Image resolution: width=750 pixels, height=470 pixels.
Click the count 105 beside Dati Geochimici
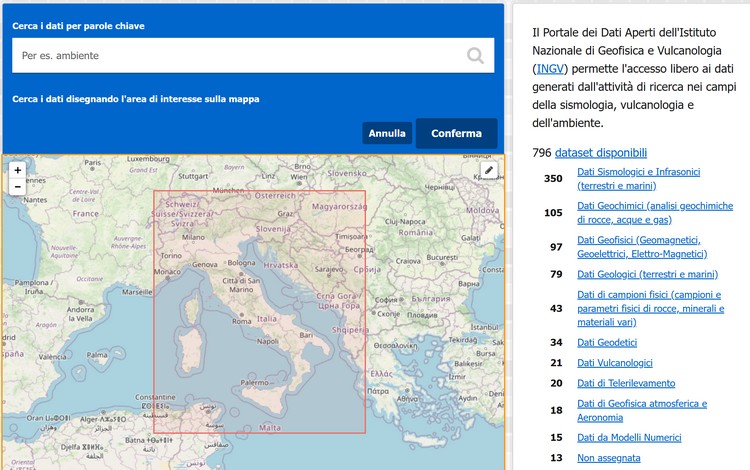click(x=553, y=213)
